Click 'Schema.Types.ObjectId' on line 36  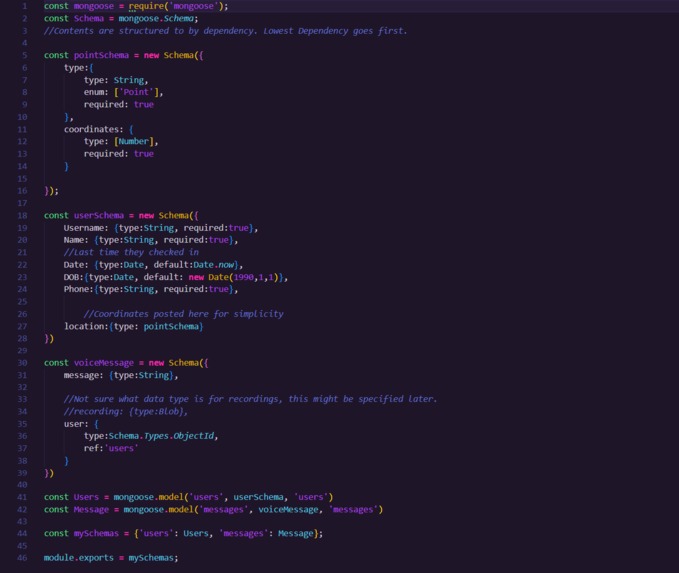point(162,436)
